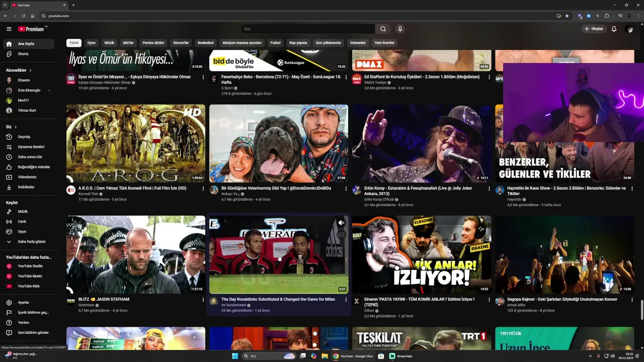Open Elraenn subscription channel
644x362 pixels.
29,80
